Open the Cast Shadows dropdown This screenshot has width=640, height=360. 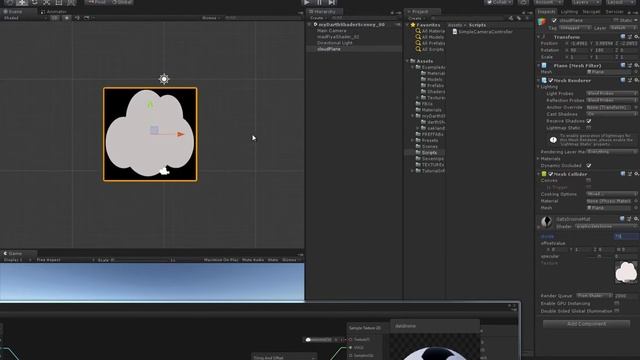point(611,114)
